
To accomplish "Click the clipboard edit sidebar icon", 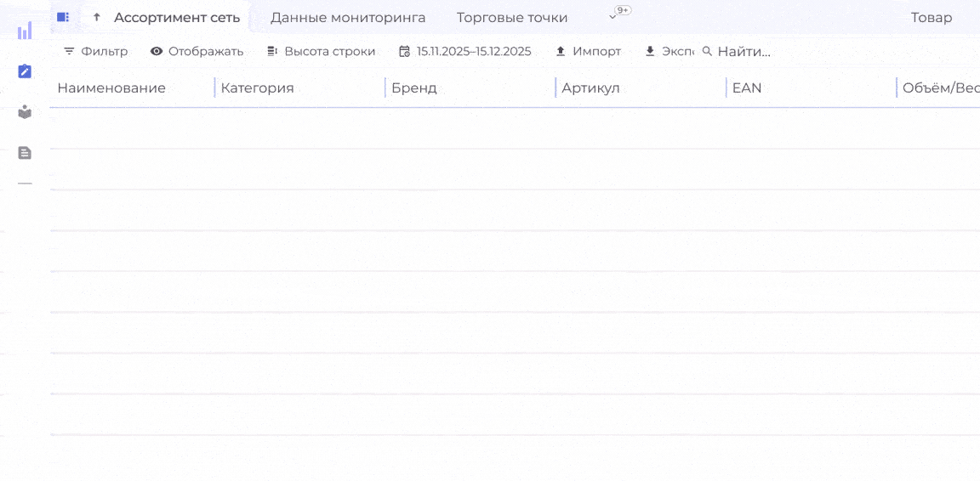I will pyautogui.click(x=25, y=71).
